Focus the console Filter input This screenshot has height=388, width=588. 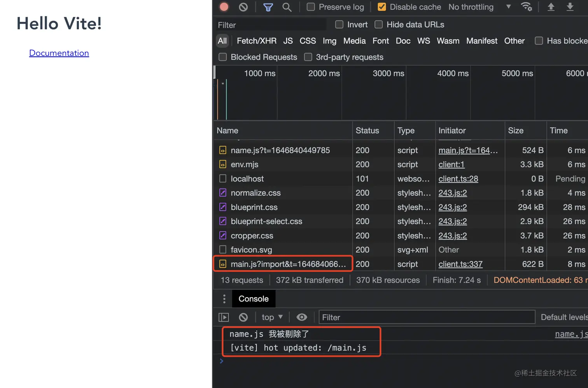[x=427, y=317]
